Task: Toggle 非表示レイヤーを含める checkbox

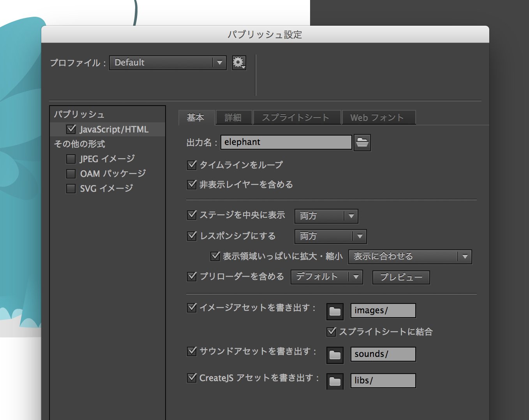Action: pyautogui.click(x=192, y=184)
